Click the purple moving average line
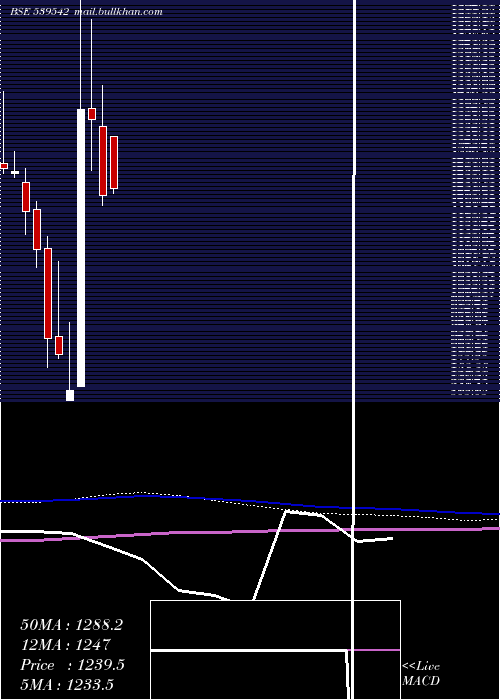Image resolution: width=500 pixels, height=700 pixels. tap(250, 532)
